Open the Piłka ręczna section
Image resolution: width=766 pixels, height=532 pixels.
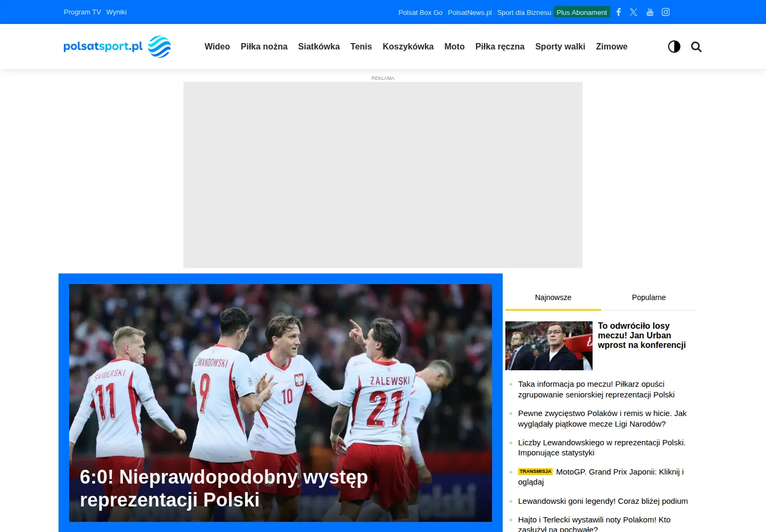(500, 47)
